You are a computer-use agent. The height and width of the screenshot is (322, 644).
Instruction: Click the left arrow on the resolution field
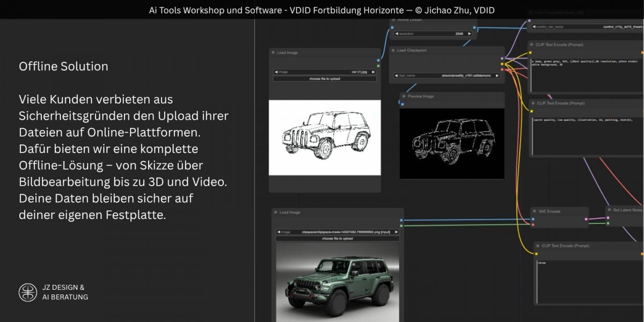(397, 33)
